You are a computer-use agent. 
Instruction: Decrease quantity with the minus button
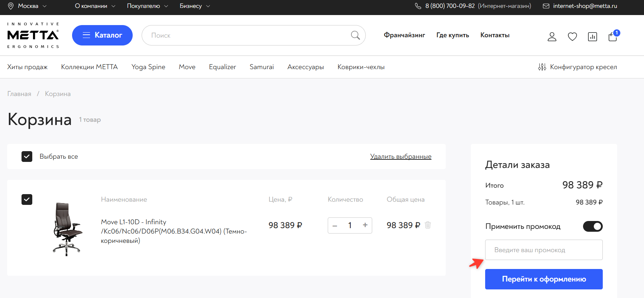(335, 226)
